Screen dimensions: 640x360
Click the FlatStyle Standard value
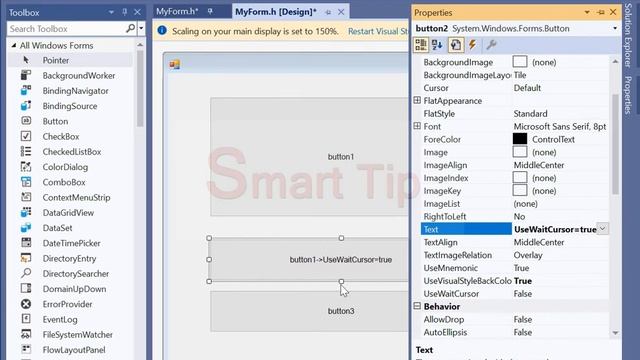tap(530, 113)
